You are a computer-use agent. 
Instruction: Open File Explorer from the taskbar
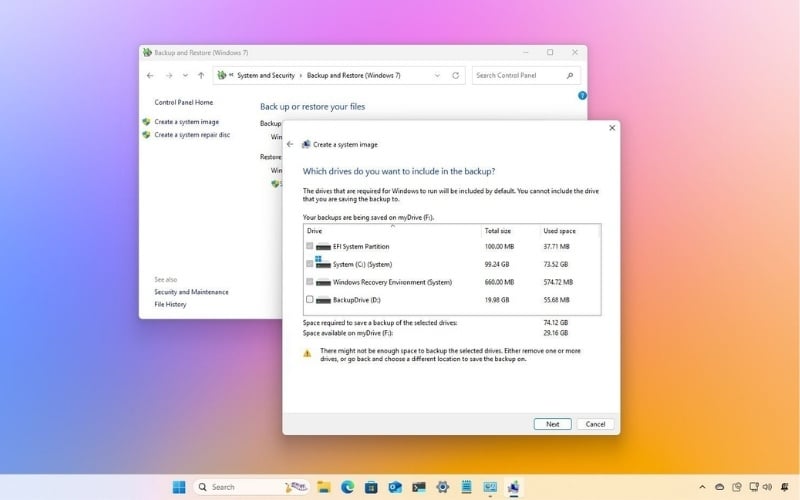pyautogui.click(x=323, y=487)
